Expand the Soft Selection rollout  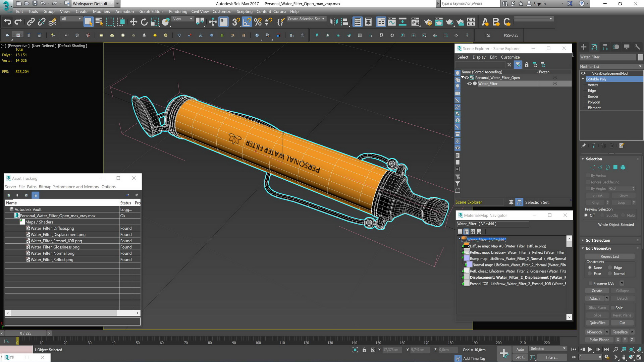click(598, 240)
